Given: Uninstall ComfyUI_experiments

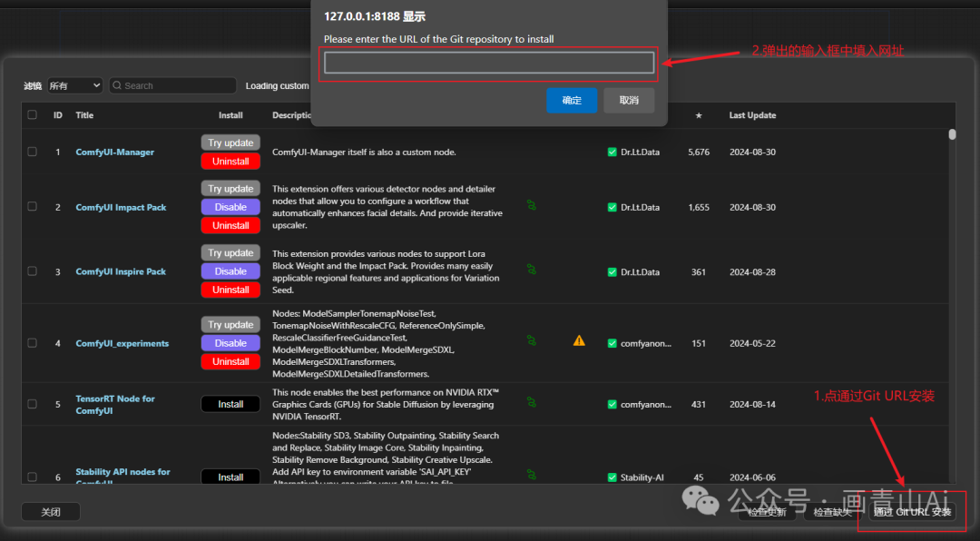Looking at the screenshot, I should point(230,361).
